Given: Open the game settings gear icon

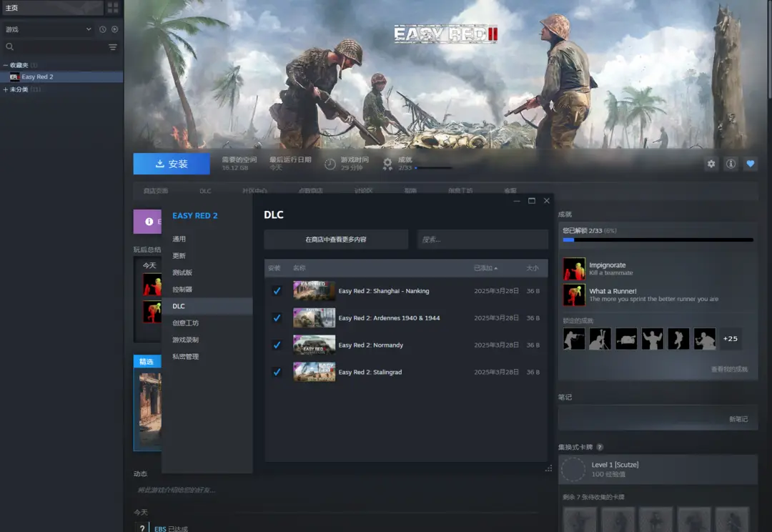Looking at the screenshot, I should (x=711, y=164).
